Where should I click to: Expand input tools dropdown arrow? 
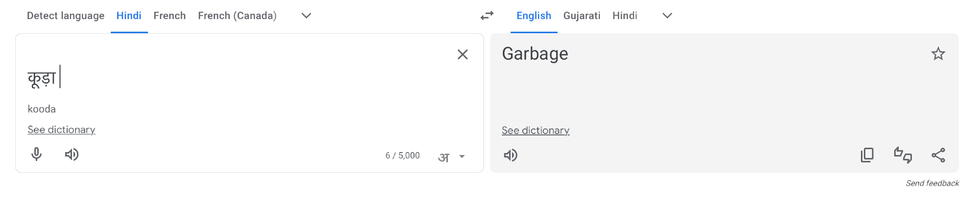462,156
